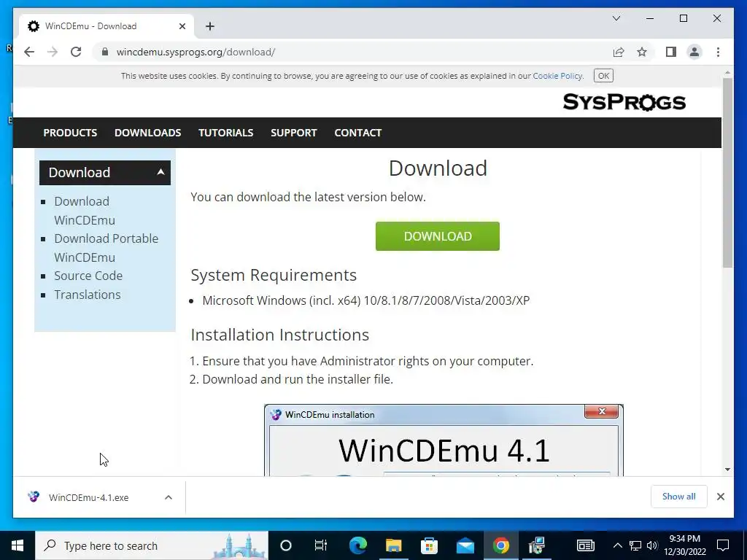Open Microsoft Store from the taskbar
This screenshot has height=560, width=747.
point(429,545)
